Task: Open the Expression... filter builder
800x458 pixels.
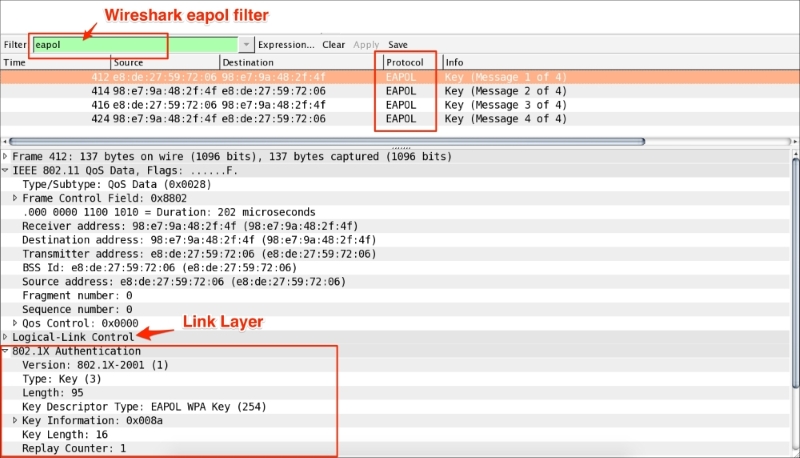Action: coord(286,45)
